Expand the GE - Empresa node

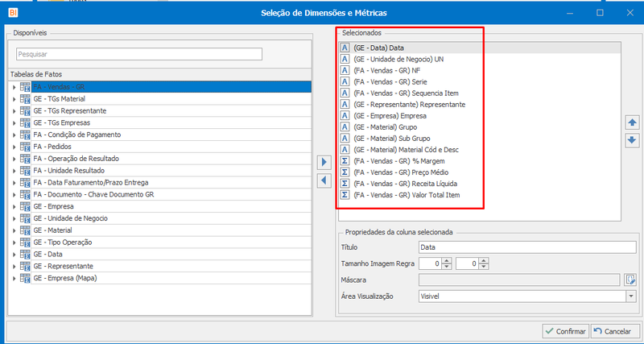14,206
